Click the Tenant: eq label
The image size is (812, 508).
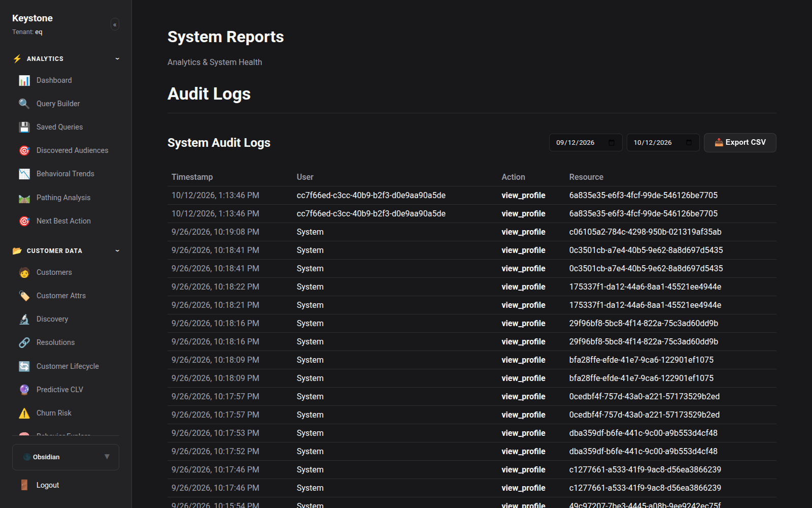coord(27,32)
